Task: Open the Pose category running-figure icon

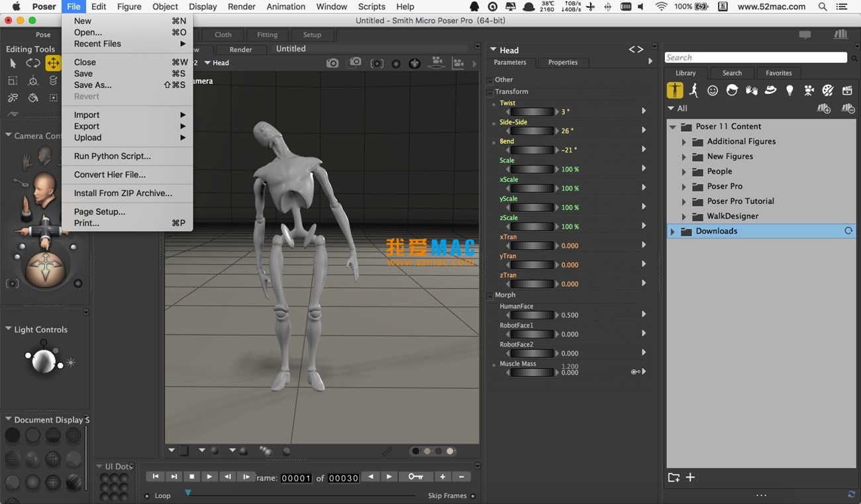Action: (x=693, y=90)
